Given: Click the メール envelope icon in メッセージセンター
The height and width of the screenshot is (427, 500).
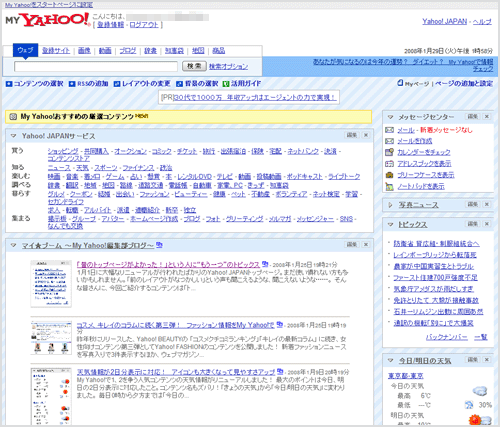Looking at the screenshot, I should [389, 130].
